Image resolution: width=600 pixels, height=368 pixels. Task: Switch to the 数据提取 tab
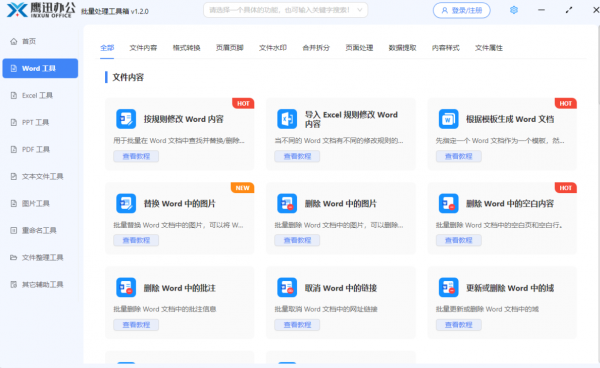point(402,48)
